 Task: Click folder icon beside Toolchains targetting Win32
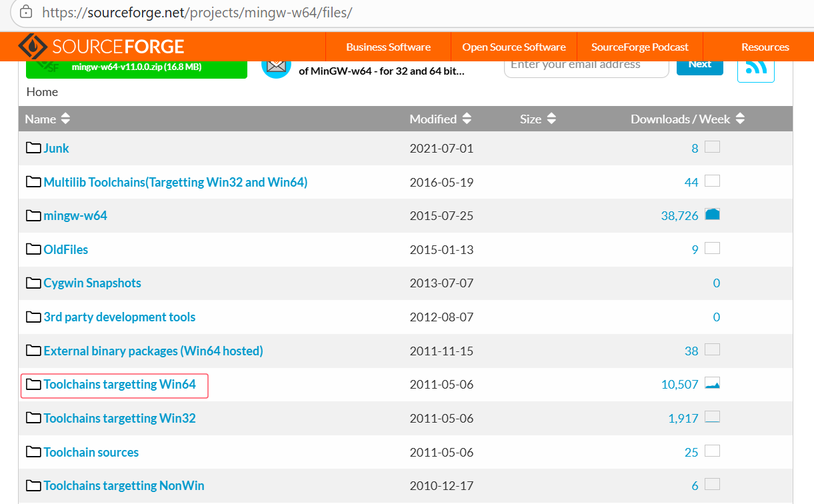click(33, 418)
